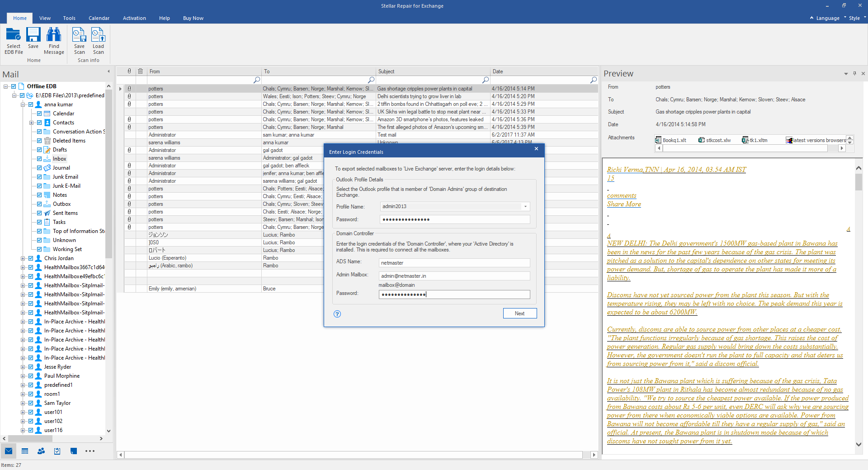Toggle user101 mailbox checkbox
This screenshot has height=470, width=868.
(31, 412)
